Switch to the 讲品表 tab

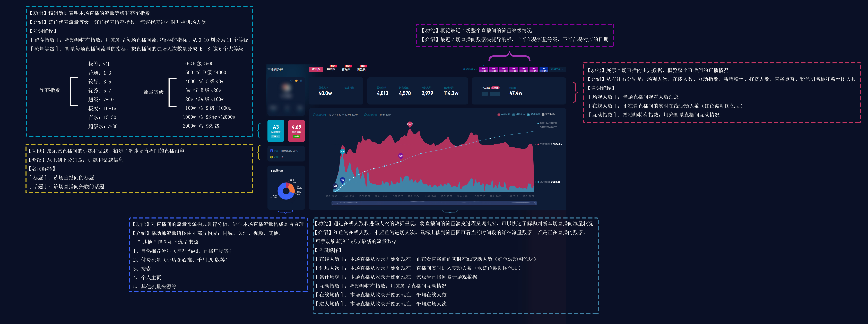[361, 69]
